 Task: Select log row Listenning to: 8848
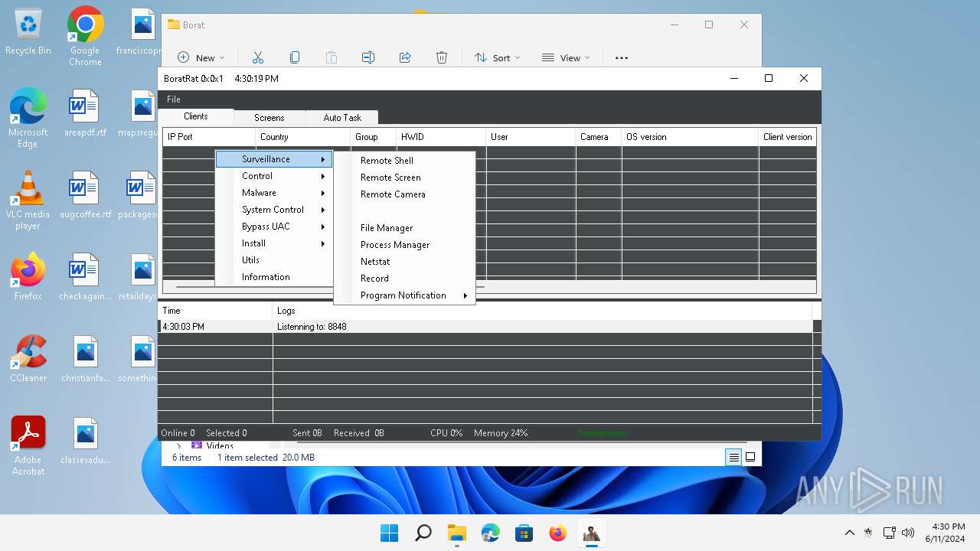click(x=485, y=327)
